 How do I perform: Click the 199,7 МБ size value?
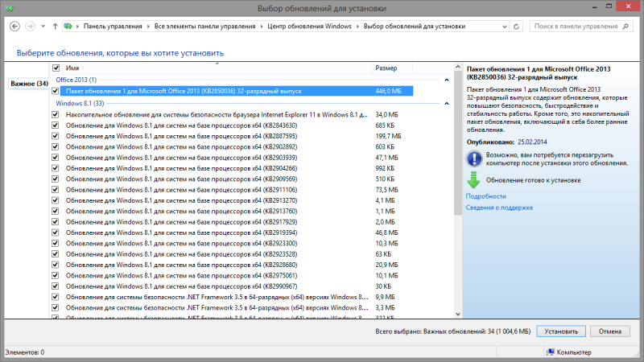pyautogui.click(x=388, y=136)
